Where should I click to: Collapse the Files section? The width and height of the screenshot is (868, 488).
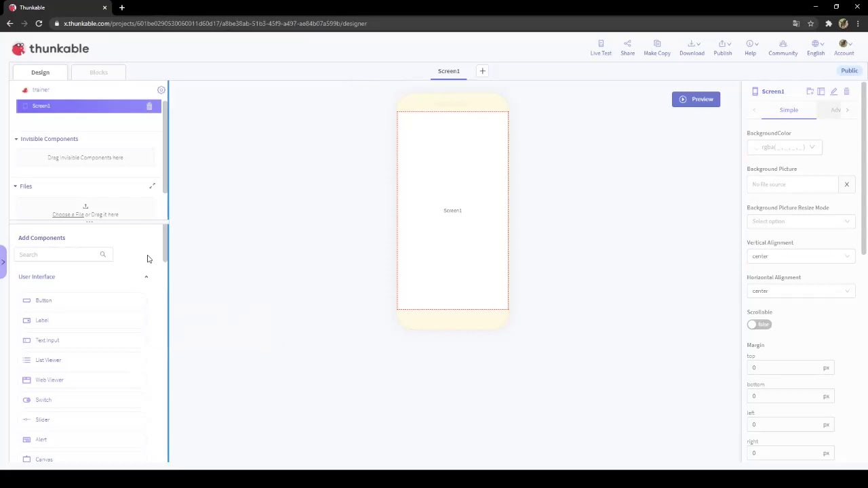[15, 186]
